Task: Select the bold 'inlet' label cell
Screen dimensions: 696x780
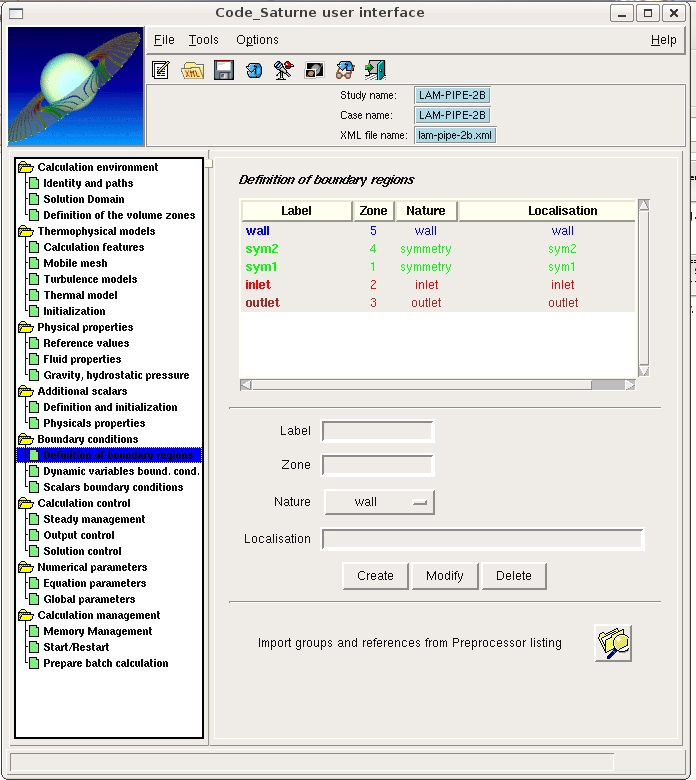Action: tap(258, 285)
